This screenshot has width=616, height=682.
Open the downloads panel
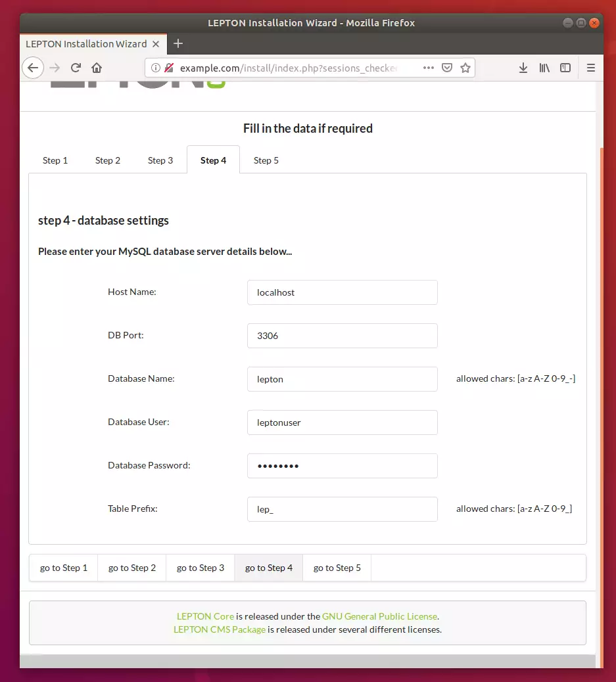coord(523,68)
